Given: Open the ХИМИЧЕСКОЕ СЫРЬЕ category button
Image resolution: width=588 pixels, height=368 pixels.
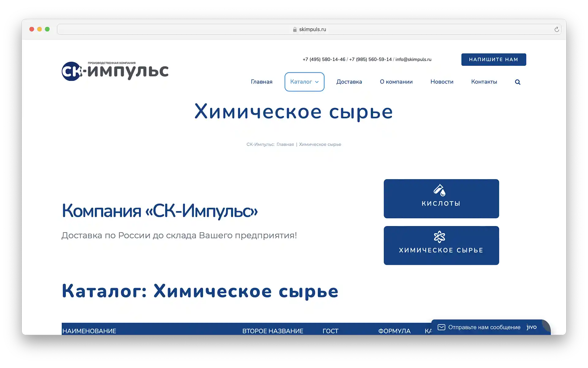Looking at the screenshot, I should point(441,246).
